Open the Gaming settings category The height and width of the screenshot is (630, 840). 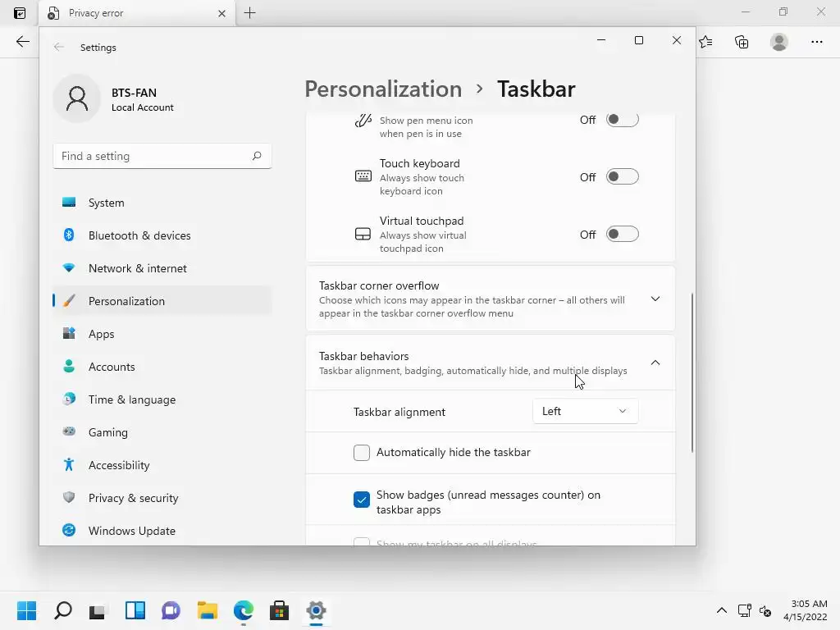[162, 432]
